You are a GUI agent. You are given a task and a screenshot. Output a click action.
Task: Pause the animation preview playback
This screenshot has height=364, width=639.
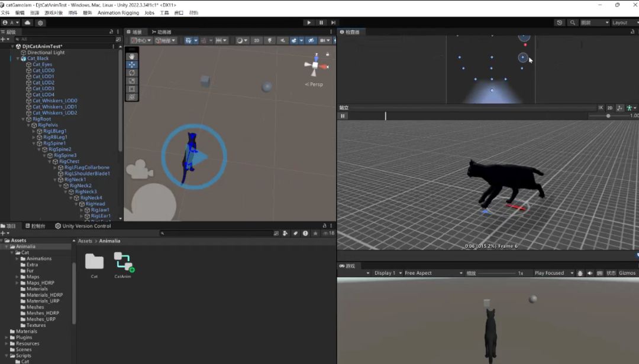(x=343, y=116)
